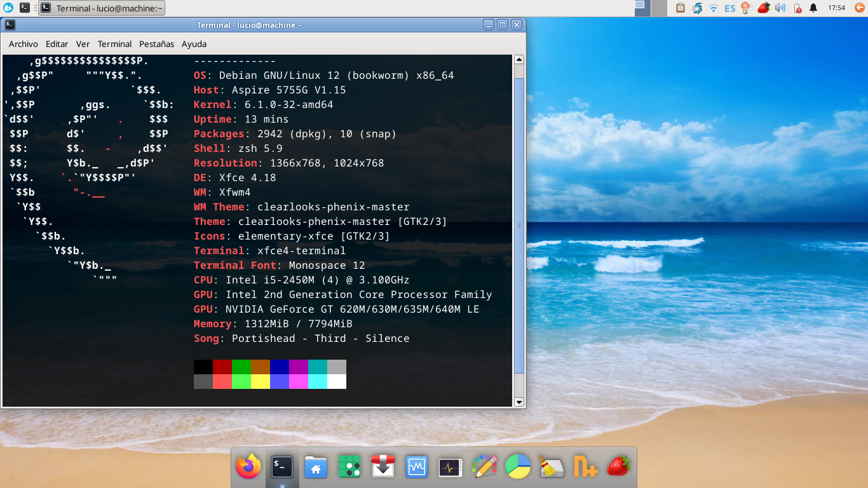The image size is (868, 488).
Task: Open the blue system monitor dock icon
Action: pos(417,468)
